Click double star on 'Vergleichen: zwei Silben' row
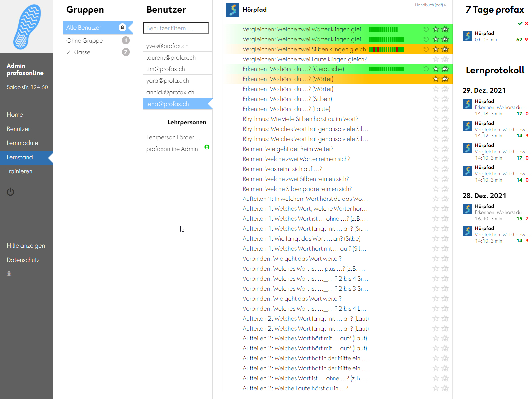 click(x=445, y=49)
